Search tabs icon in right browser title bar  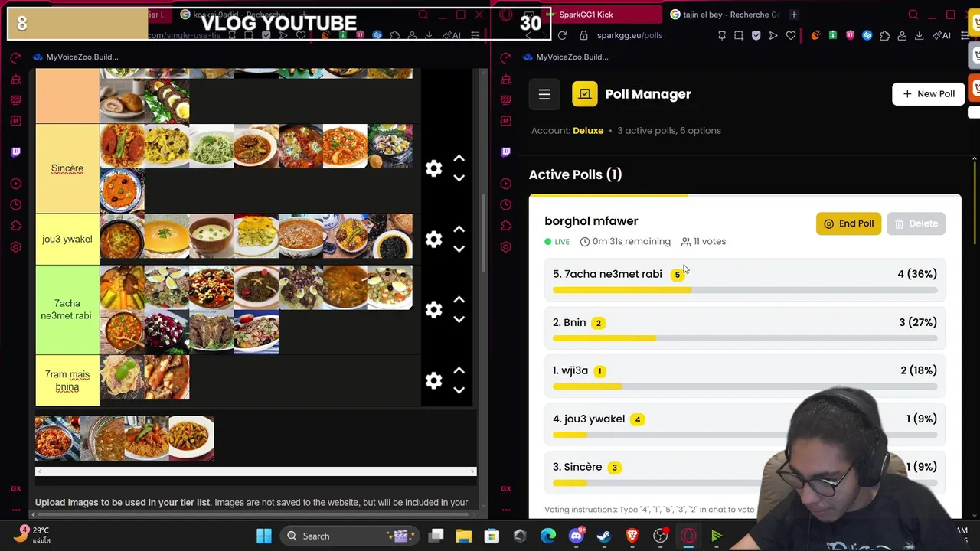tap(913, 15)
